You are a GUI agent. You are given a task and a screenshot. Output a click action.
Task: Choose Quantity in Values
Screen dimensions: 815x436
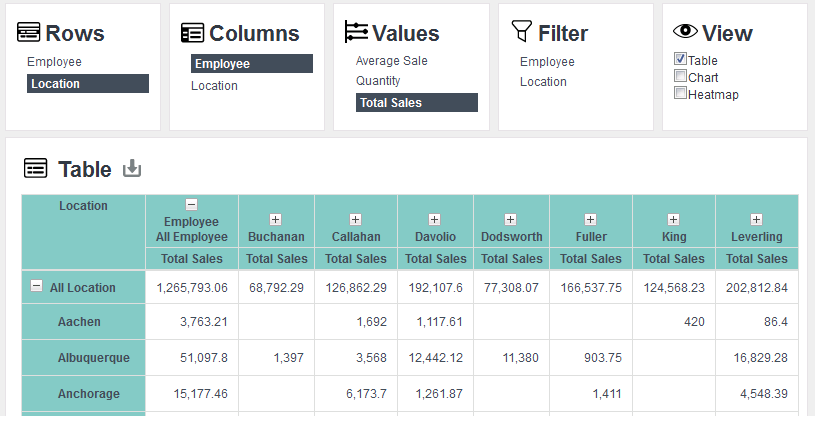point(378,81)
